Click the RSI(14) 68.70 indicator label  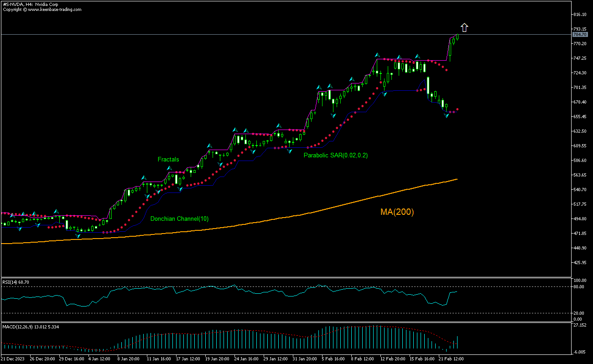[x=16, y=282]
